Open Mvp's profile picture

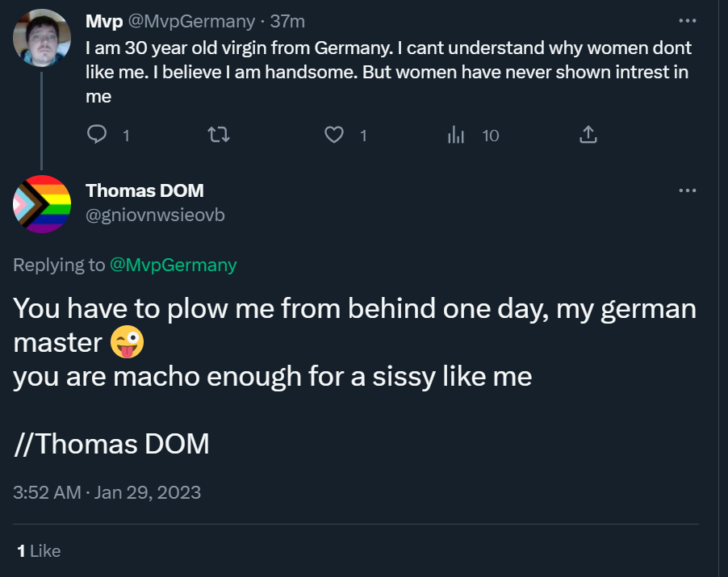click(42, 38)
